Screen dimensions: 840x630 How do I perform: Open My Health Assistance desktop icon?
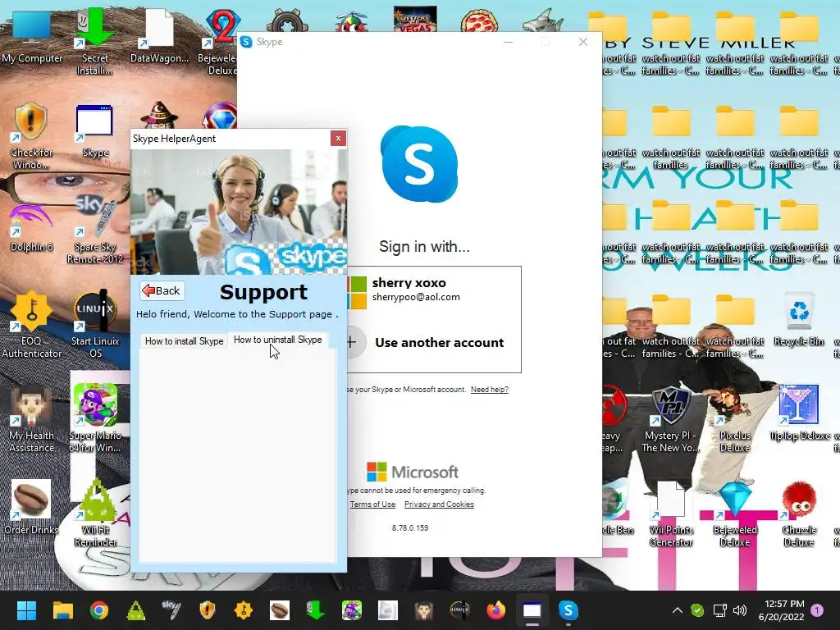[x=31, y=419]
